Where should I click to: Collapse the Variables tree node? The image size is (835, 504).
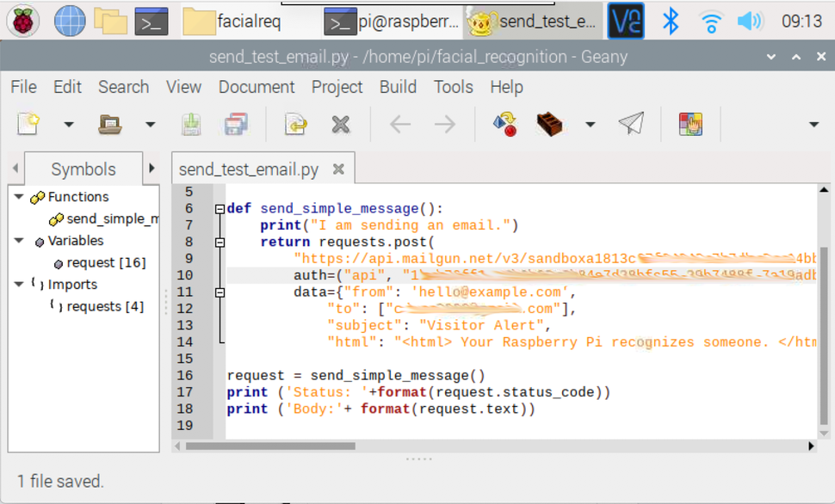[19, 241]
